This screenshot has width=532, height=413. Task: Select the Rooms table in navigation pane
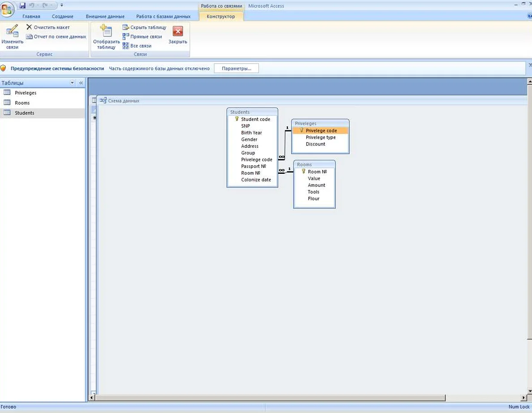22,103
